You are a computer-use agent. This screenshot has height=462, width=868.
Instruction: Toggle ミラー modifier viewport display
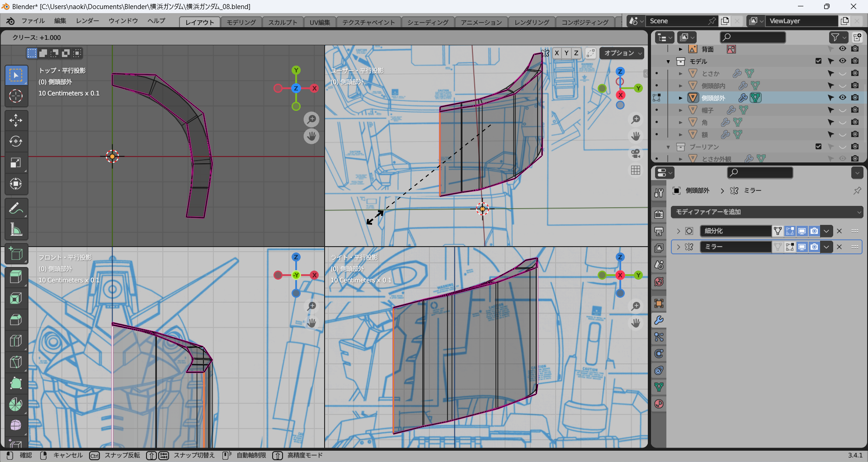pos(802,247)
